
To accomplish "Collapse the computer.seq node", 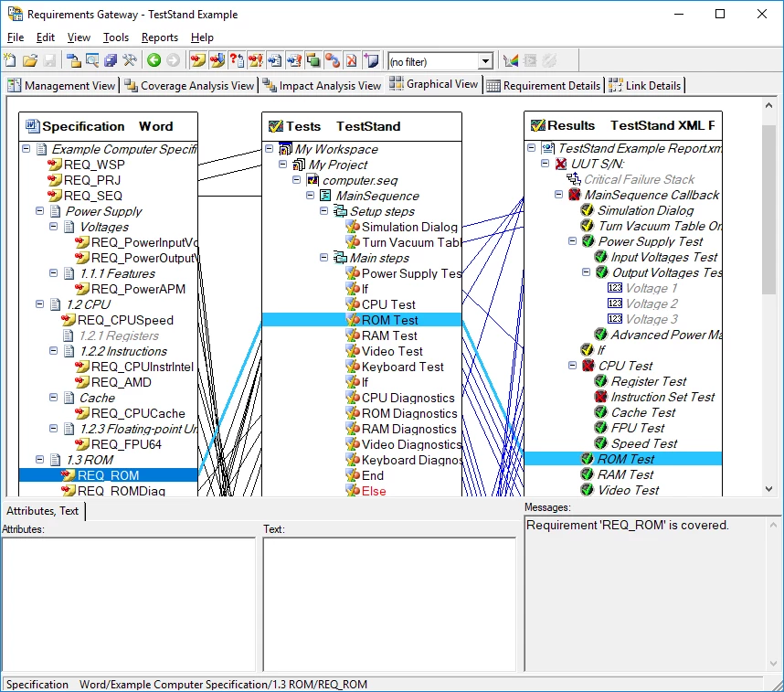I will click(296, 180).
